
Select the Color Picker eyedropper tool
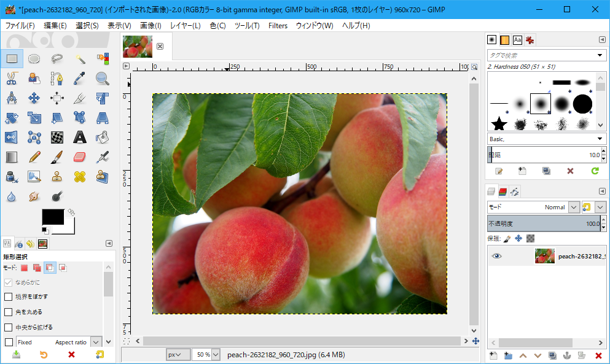80,79
